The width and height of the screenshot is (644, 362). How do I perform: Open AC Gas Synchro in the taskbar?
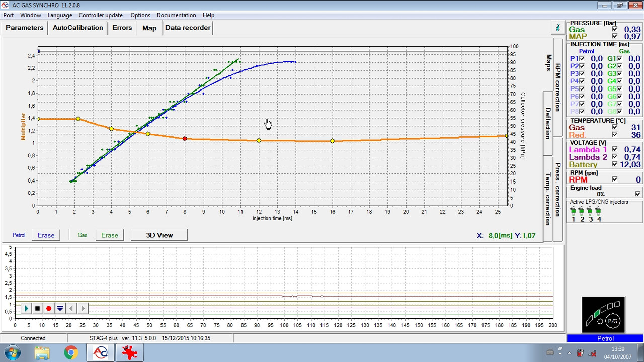100,353
